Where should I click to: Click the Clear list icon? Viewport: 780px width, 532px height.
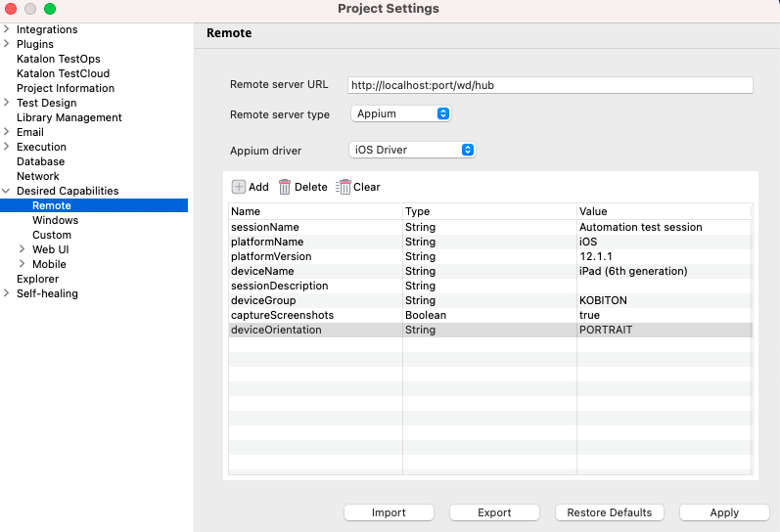344,187
